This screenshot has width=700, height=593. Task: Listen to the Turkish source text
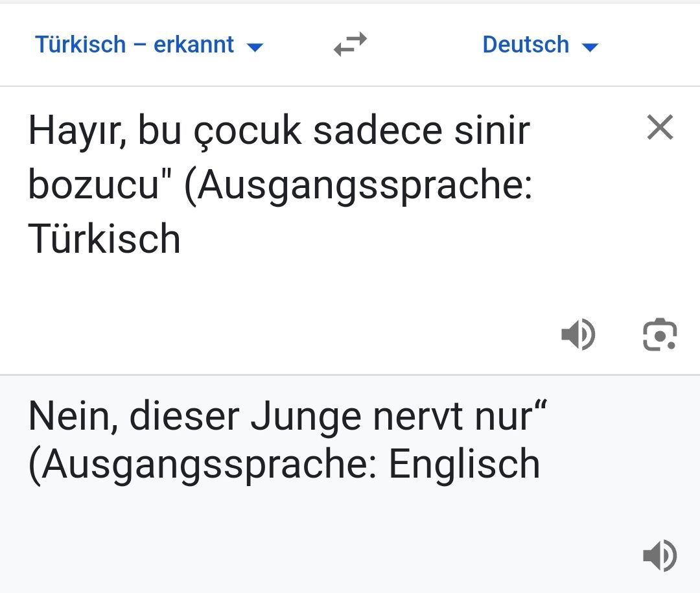[577, 335]
